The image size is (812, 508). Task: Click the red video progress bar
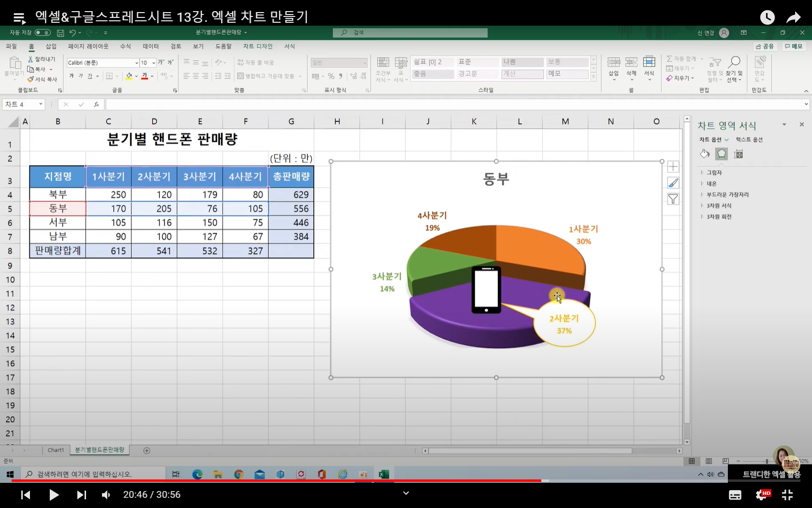[x=275, y=480]
